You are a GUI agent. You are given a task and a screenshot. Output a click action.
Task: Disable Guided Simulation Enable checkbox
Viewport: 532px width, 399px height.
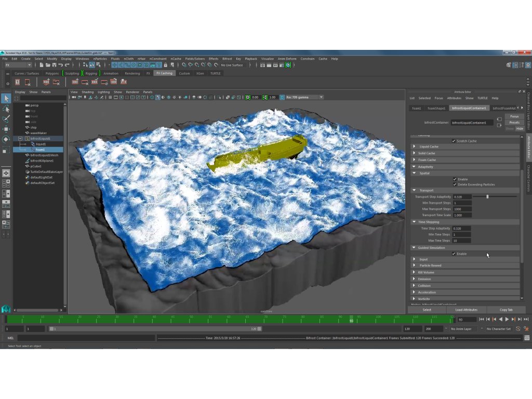point(454,254)
